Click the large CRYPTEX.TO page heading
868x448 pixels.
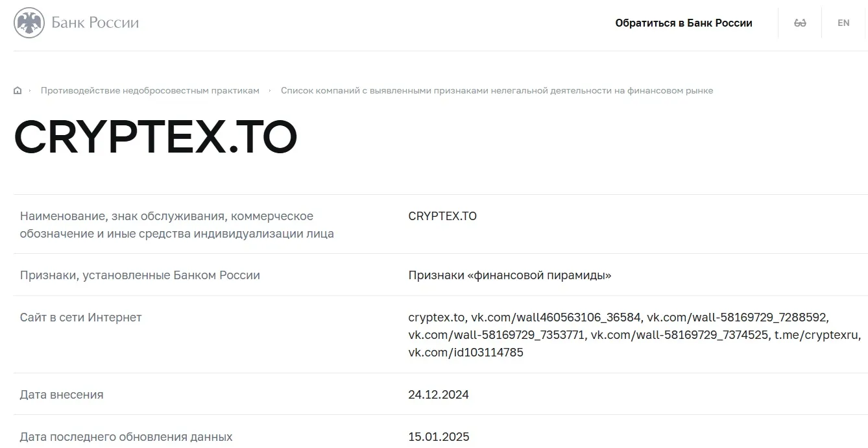tap(156, 137)
